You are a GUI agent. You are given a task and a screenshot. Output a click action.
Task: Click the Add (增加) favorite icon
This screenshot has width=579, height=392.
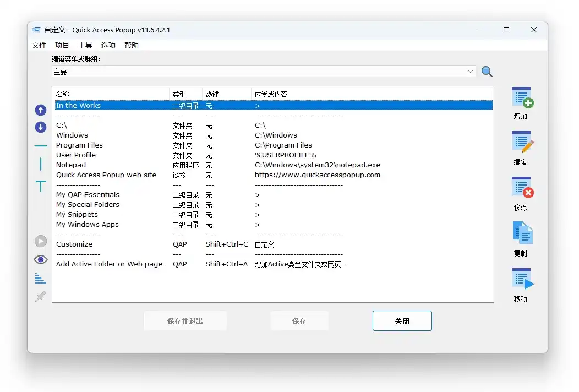(522, 98)
